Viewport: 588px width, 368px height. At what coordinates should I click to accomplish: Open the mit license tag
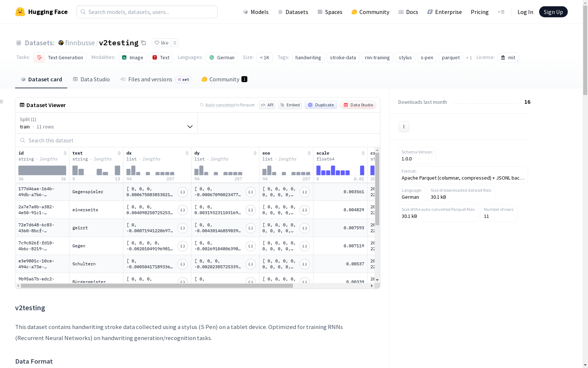[508, 57]
